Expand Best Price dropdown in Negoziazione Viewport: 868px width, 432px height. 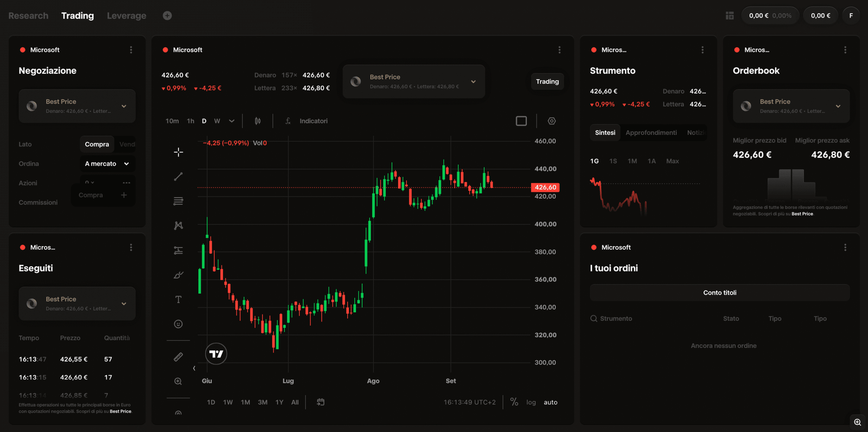click(77, 106)
